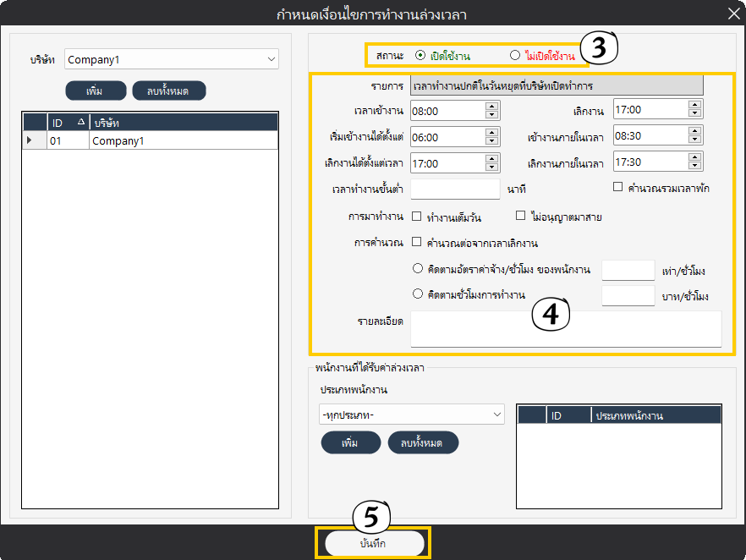Tick the ไม่อนุญาตมาสาย checkbox

pos(520,217)
